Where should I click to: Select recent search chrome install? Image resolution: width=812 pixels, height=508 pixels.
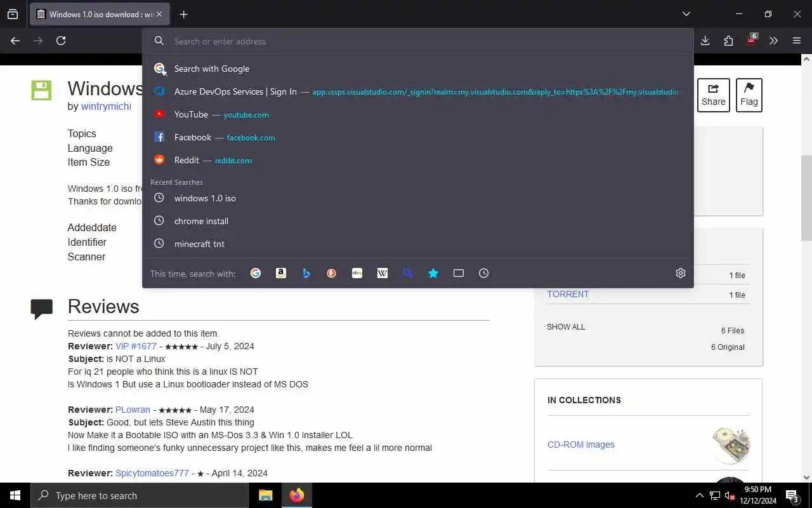(418, 221)
